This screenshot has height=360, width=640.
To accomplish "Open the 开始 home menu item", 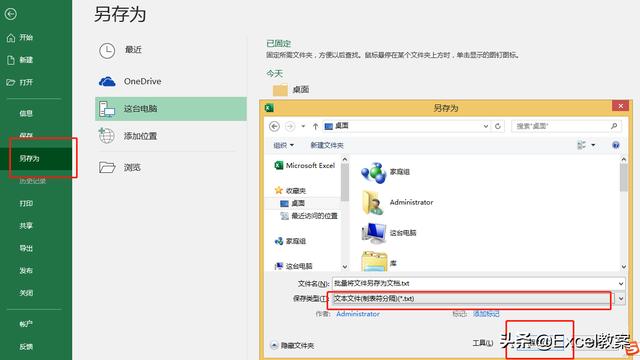I will pyautogui.click(x=20, y=38).
